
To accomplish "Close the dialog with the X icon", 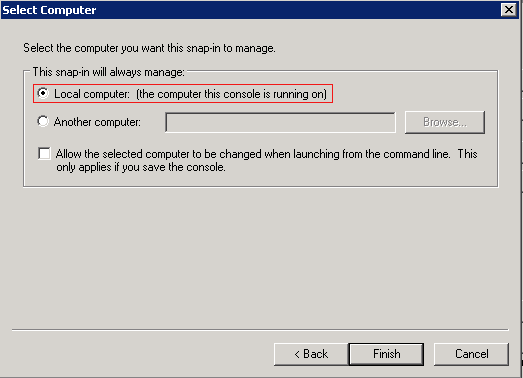I will click(509, 10).
